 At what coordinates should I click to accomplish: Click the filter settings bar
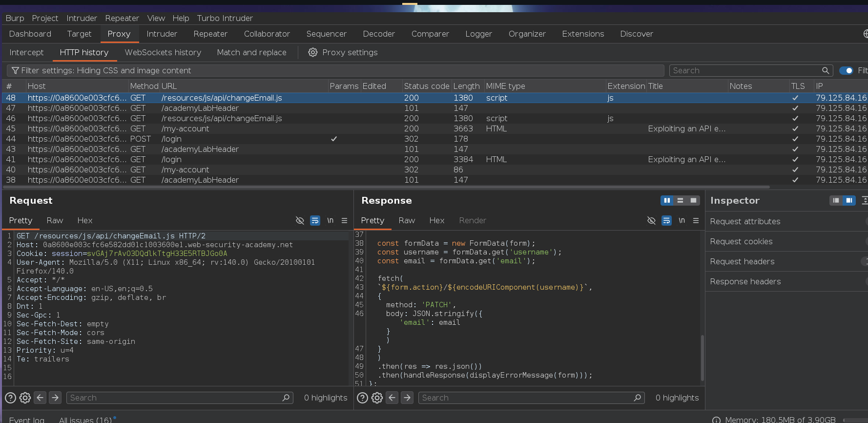click(x=335, y=70)
